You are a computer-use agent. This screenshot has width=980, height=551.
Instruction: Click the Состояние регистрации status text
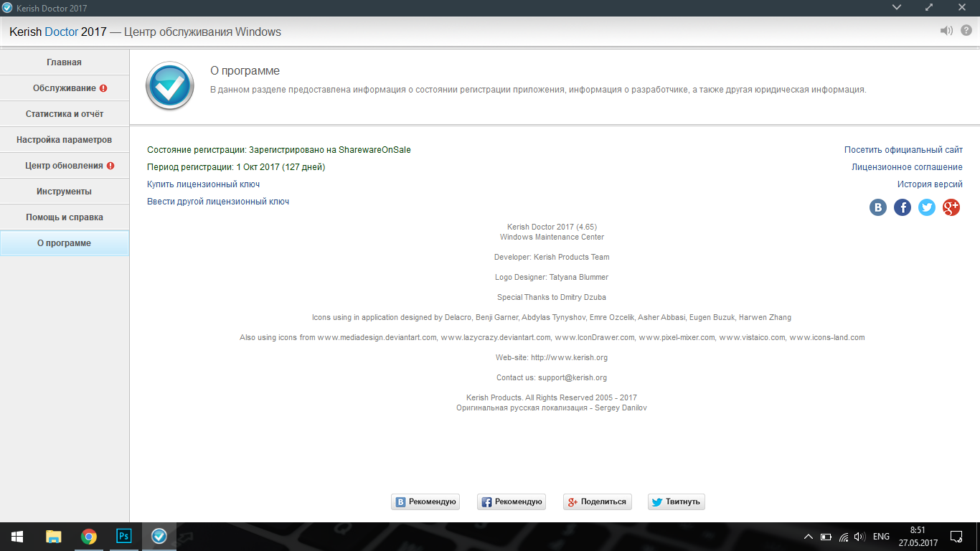click(279, 150)
